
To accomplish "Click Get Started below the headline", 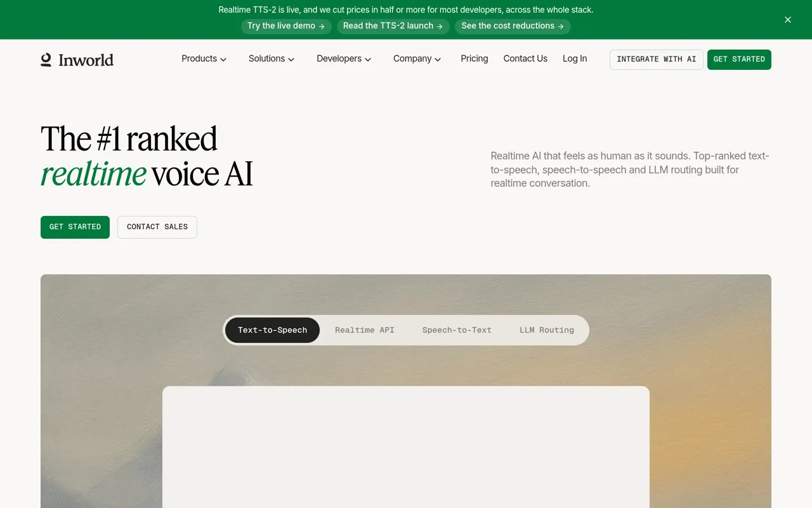I will (x=75, y=227).
